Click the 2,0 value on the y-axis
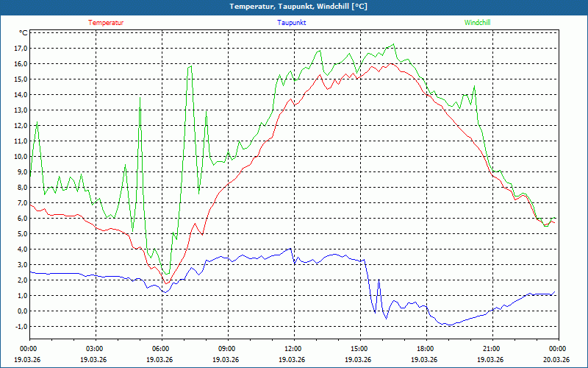 20,280
